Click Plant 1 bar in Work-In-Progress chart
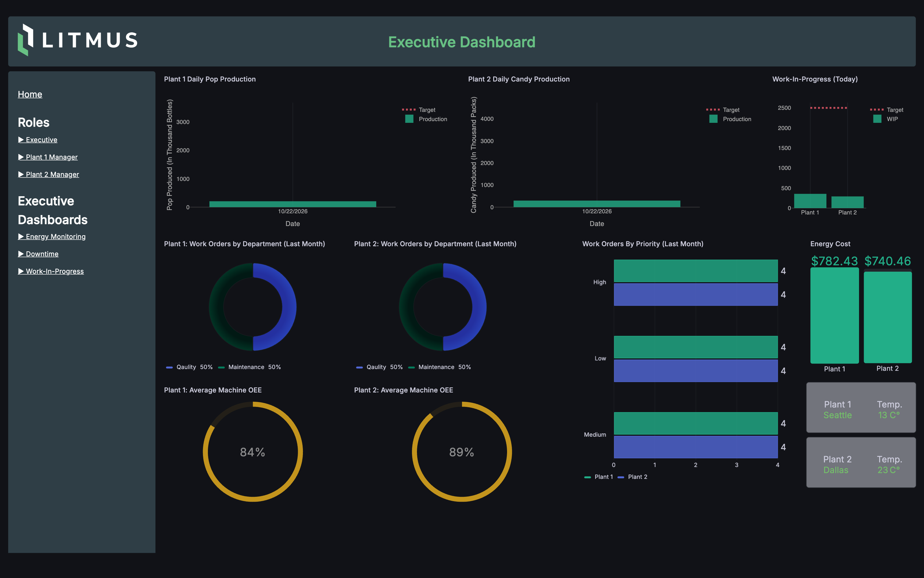924x578 pixels. 810,201
